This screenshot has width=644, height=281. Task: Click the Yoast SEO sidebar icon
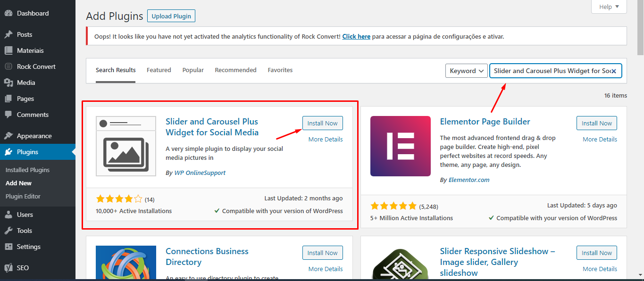8,268
